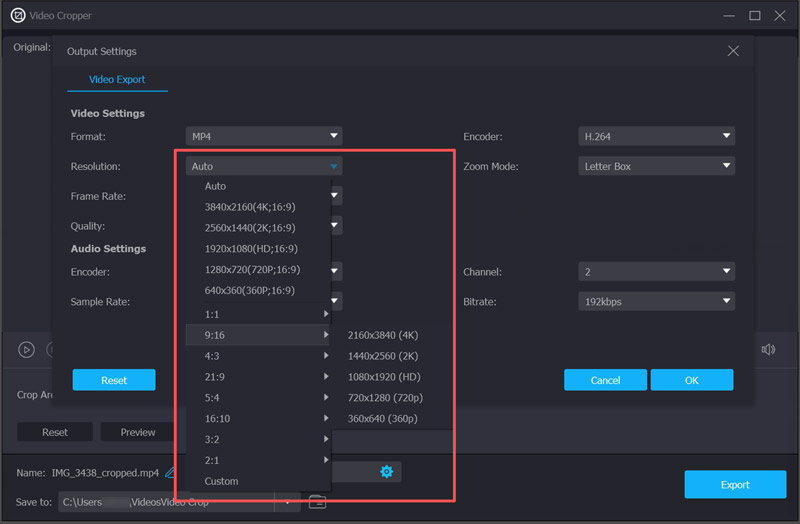Screen dimensions: 800x524
Task: Click the pencil edit-name icon
Action: click(170, 472)
